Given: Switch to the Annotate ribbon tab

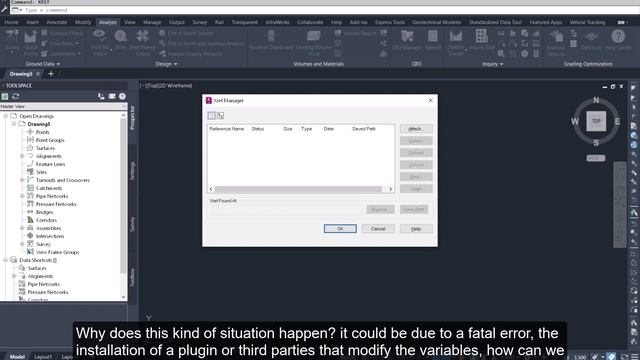Looking at the screenshot, I should tap(56, 22).
